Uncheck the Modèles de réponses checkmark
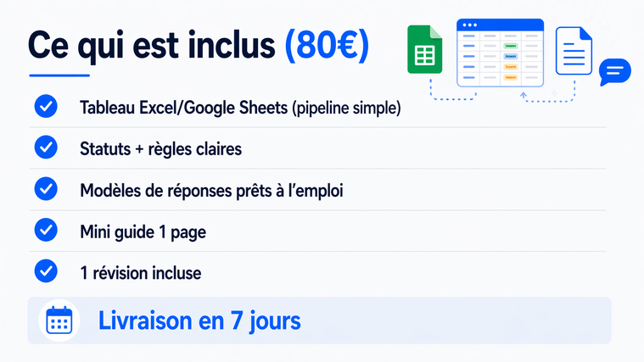The width and height of the screenshot is (644, 362). [x=45, y=189]
